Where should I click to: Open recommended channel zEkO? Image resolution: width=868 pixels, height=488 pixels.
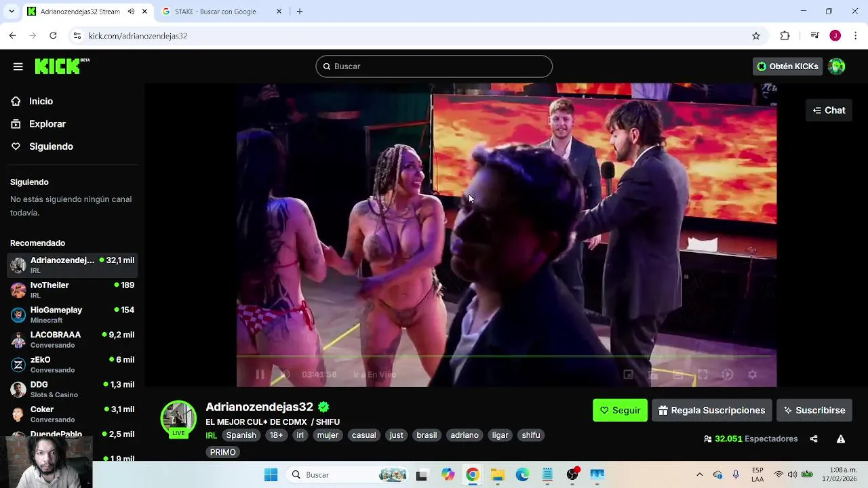coord(73,365)
